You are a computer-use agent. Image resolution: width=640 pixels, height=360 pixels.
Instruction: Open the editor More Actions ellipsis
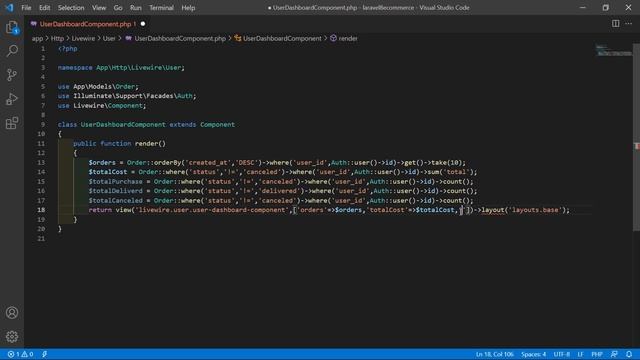(629, 24)
